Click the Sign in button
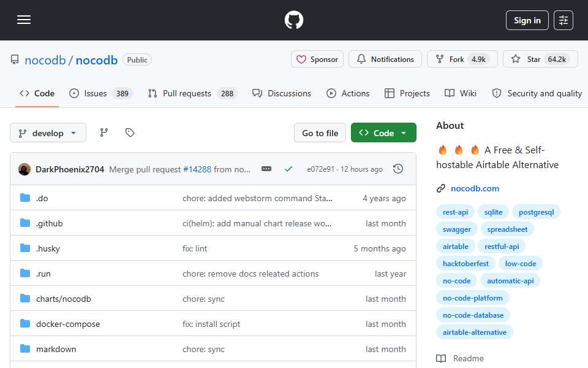 [527, 20]
